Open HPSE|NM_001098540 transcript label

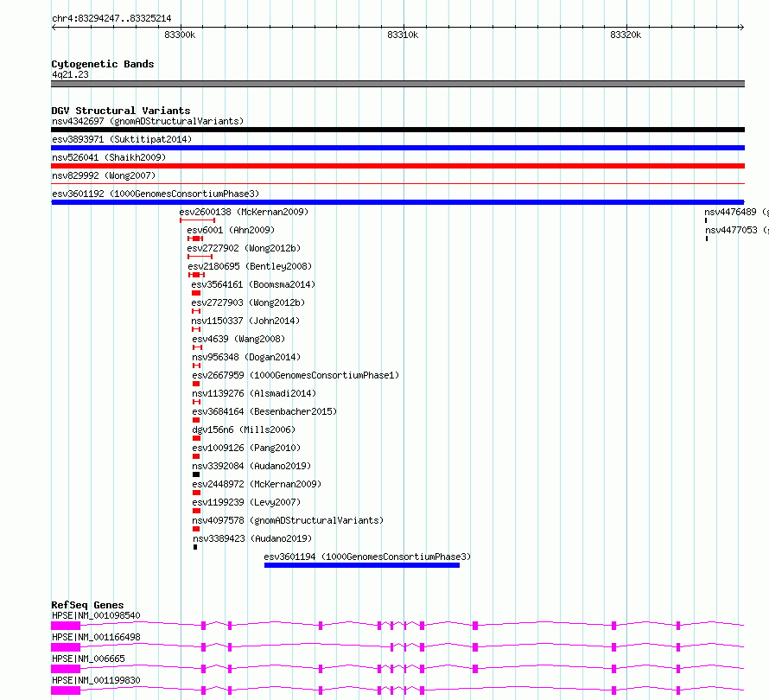pos(96,615)
